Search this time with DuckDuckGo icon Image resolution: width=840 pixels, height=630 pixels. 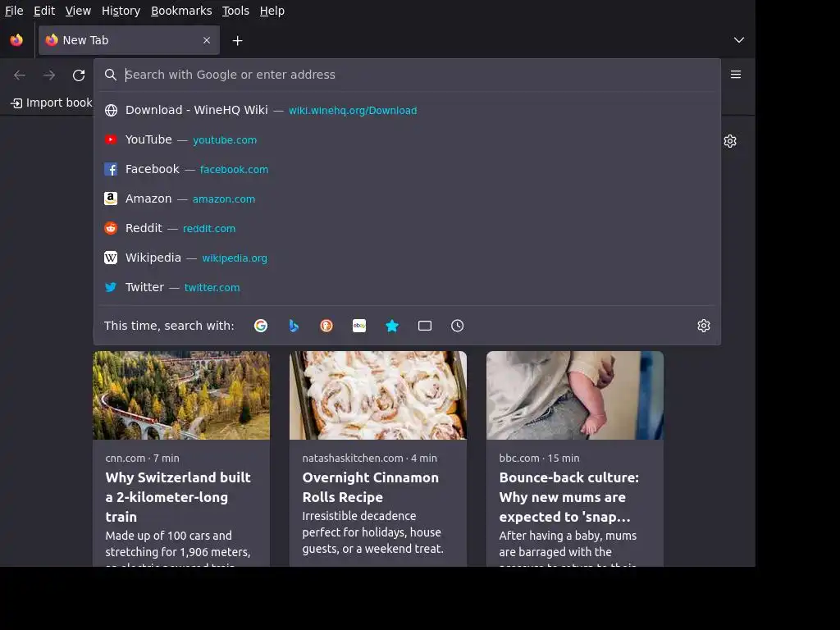326,326
